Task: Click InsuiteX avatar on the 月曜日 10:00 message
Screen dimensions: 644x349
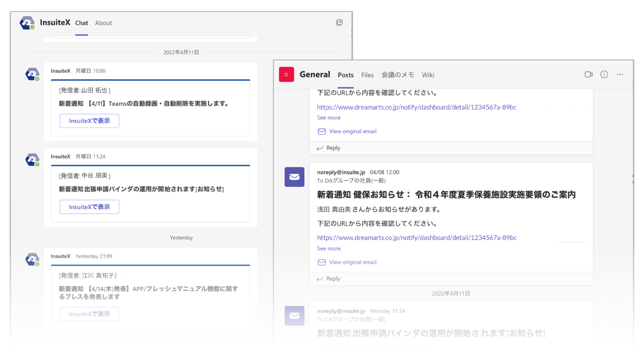Action: pos(32,74)
